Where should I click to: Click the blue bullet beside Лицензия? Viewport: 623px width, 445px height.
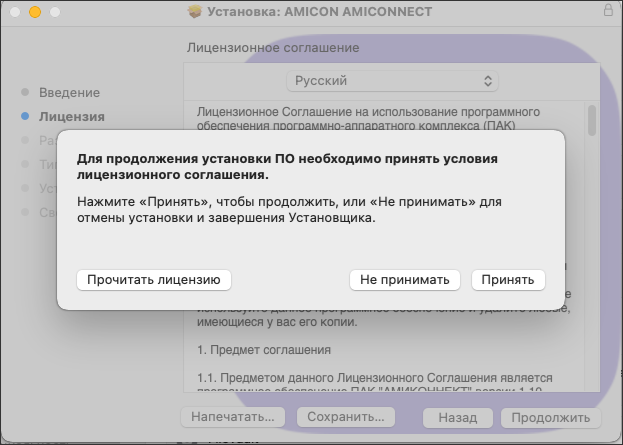(25, 116)
